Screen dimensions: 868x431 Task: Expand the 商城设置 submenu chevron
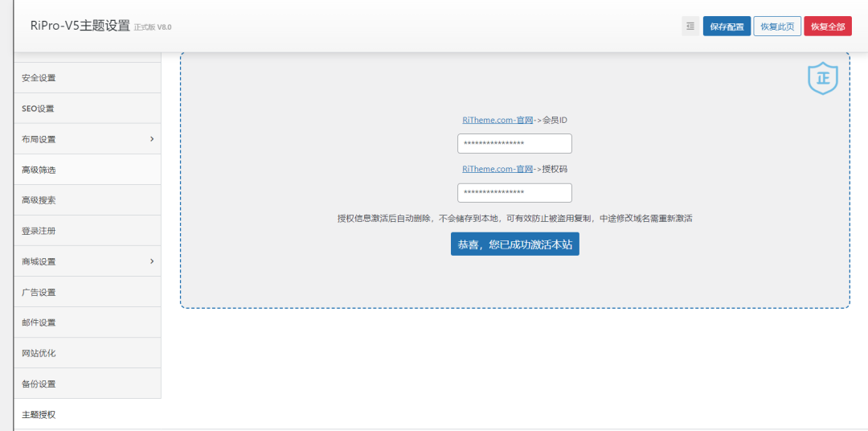(152, 261)
